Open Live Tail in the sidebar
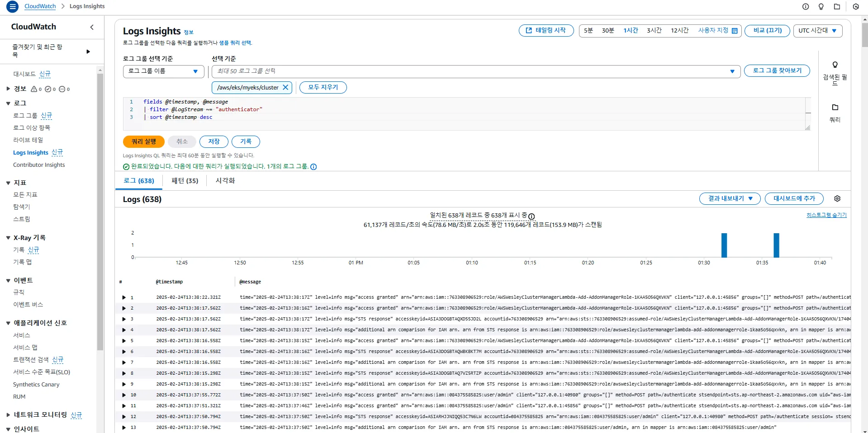868x433 pixels. pos(28,140)
